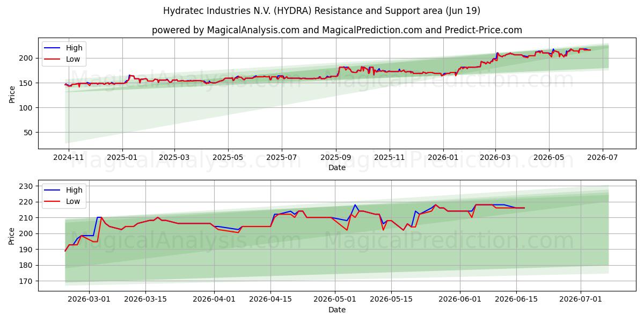
Task: Click the 2025-11 tick label
Action: tap(390, 157)
